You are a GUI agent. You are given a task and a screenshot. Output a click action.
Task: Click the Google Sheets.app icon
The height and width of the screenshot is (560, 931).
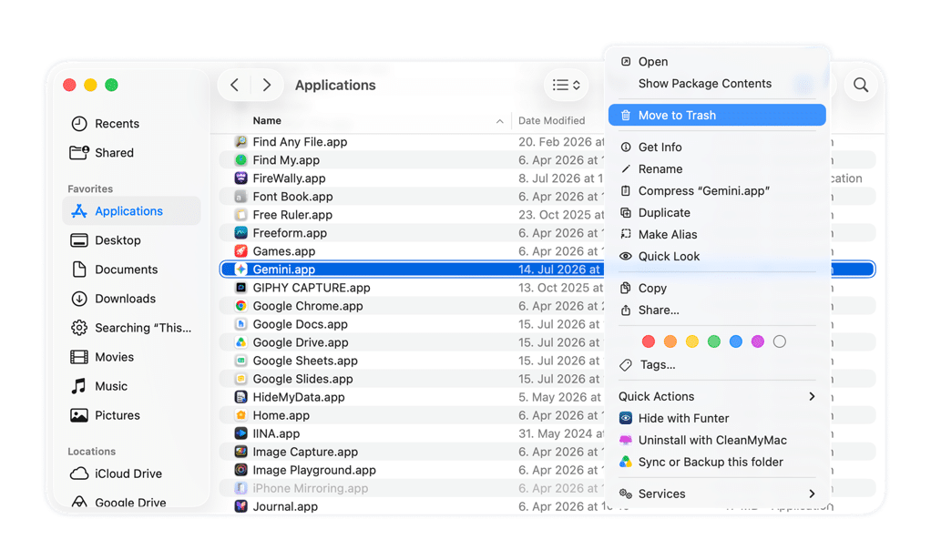point(240,361)
